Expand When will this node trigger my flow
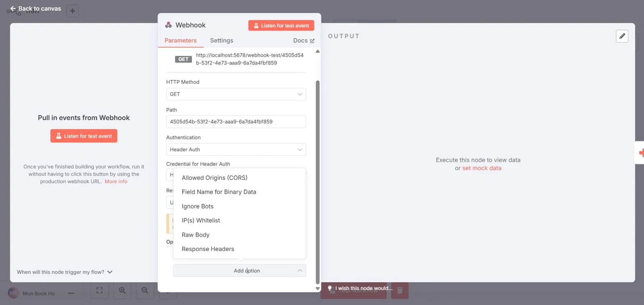 coord(65,272)
